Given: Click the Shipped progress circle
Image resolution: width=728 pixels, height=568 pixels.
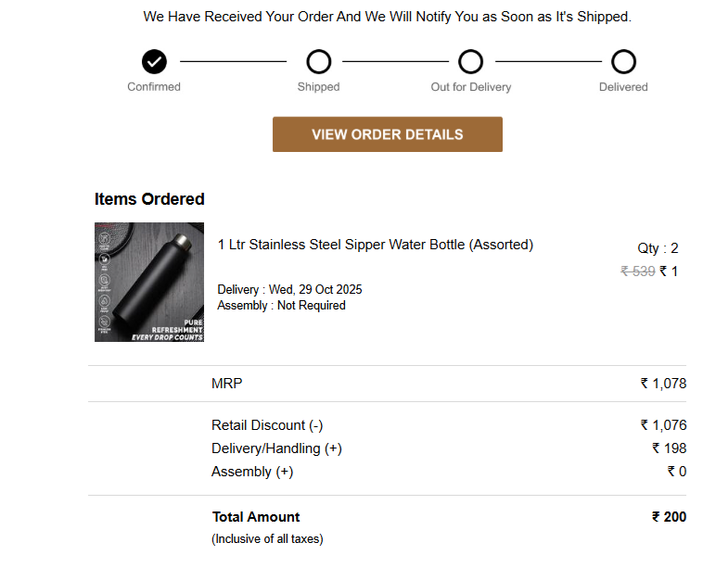Looking at the screenshot, I should 318,62.
